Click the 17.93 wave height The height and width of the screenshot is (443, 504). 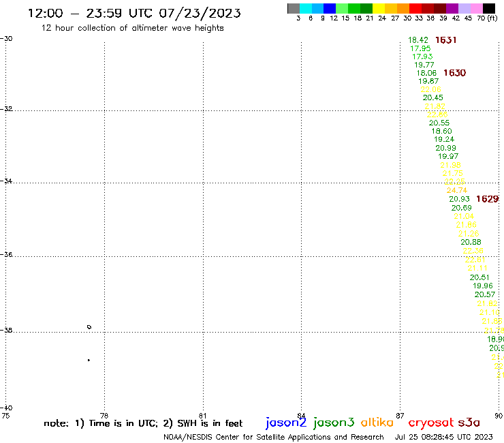[422, 57]
